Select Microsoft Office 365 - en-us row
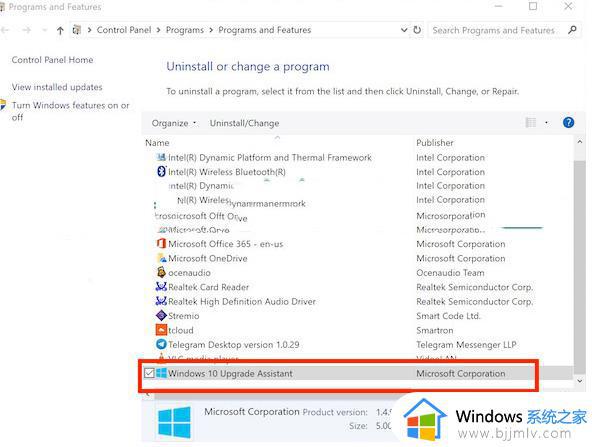 tap(225, 244)
